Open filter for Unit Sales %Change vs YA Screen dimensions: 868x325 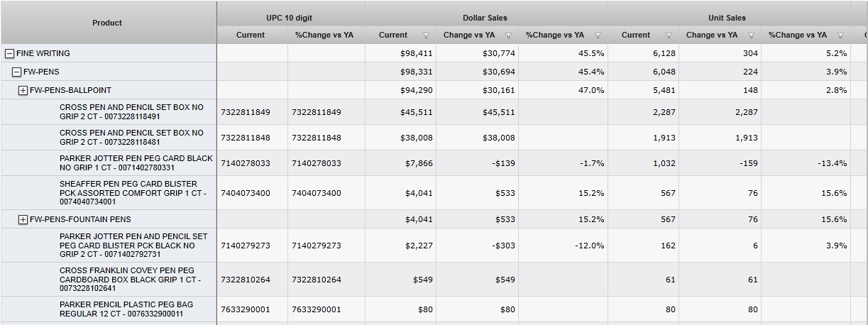tap(840, 35)
